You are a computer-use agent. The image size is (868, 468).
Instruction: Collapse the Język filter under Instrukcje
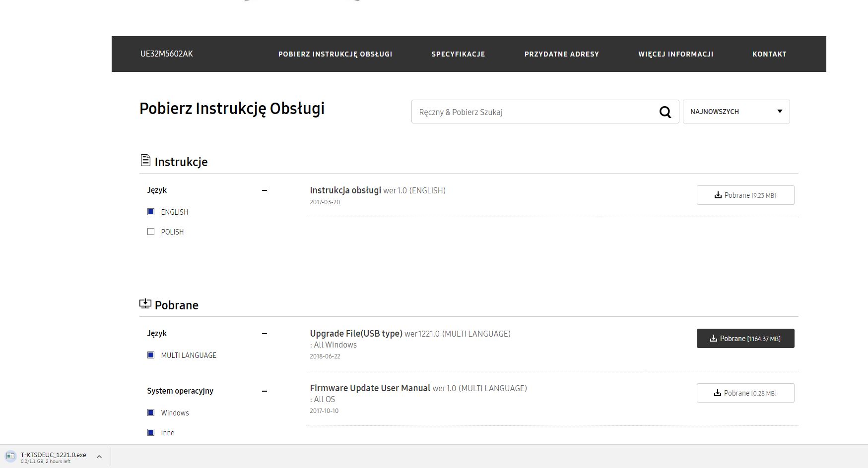265,190
